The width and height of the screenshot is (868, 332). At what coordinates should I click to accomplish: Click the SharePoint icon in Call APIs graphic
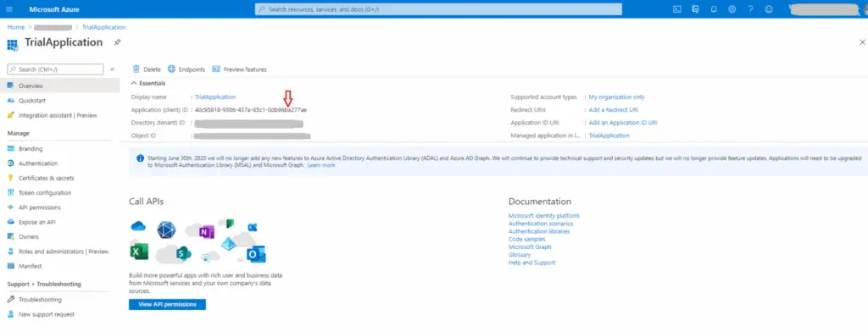pyautogui.click(x=183, y=253)
